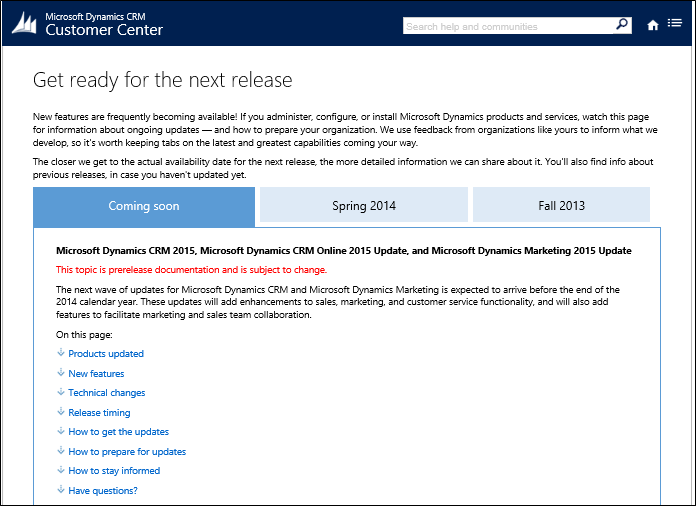Jump to the New features section link
This screenshot has height=506, width=696.
tap(96, 374)
